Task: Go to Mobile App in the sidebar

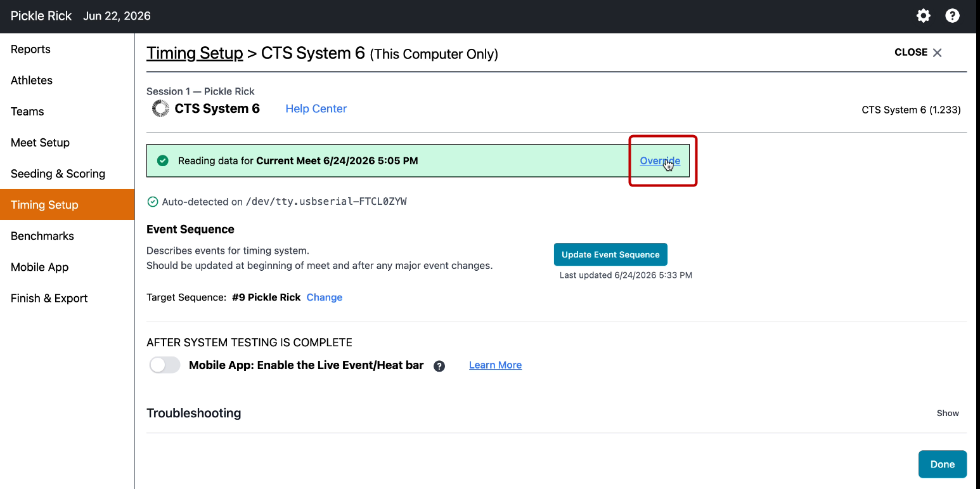Action: click(x=67, y=267)
